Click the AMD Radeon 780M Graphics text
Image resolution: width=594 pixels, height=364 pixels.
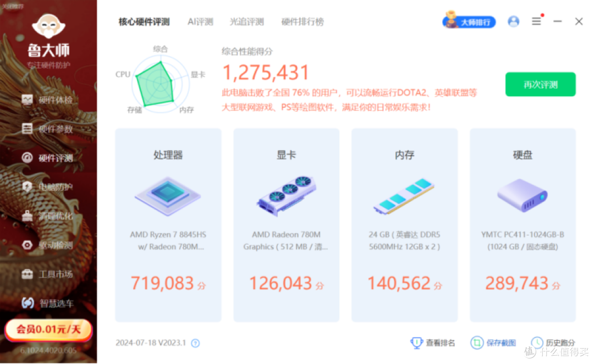coord(285,240)
